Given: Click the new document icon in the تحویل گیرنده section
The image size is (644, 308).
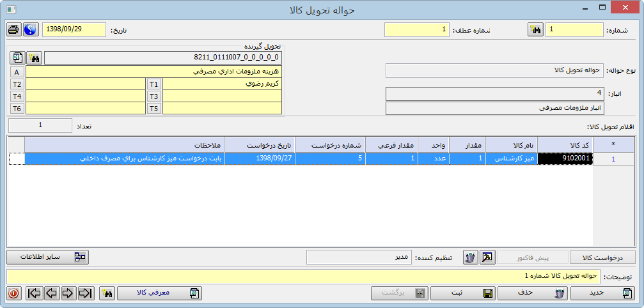Looking at the screenshot, I should (17, 58).
